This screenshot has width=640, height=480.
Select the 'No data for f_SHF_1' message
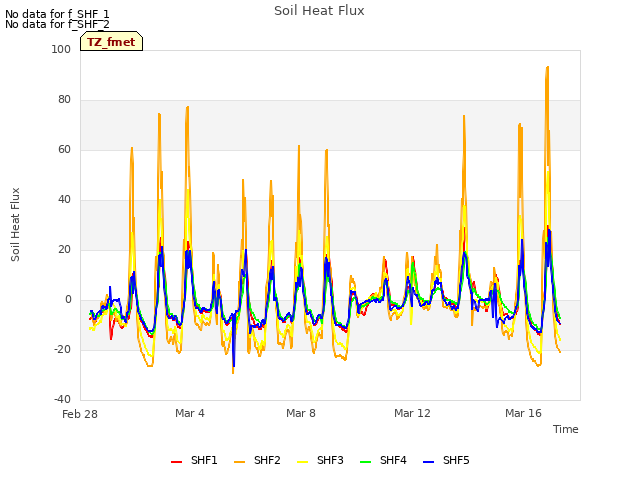point(57,14)
